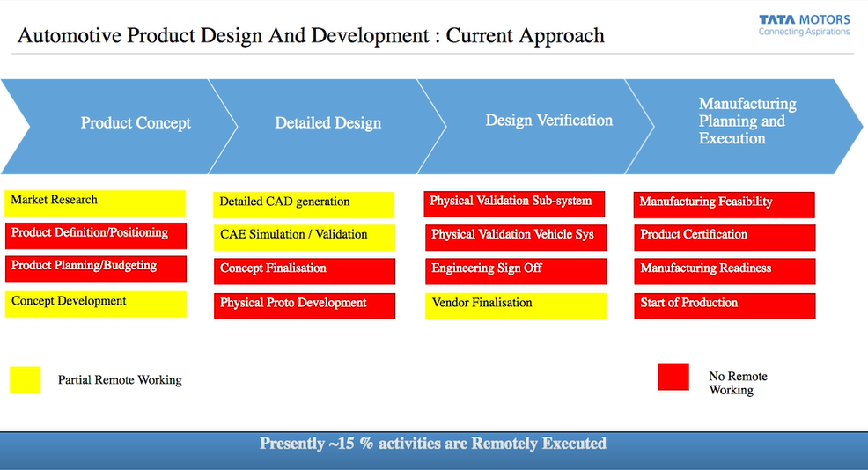Click the Tata Motors logo
This screenshot has height=470, width=868.
[804, 25]
